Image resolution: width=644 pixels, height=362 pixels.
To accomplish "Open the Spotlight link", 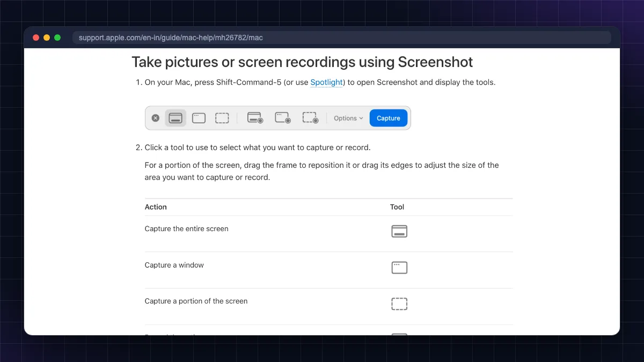I will pyautogui.click(x=326, y=83).
